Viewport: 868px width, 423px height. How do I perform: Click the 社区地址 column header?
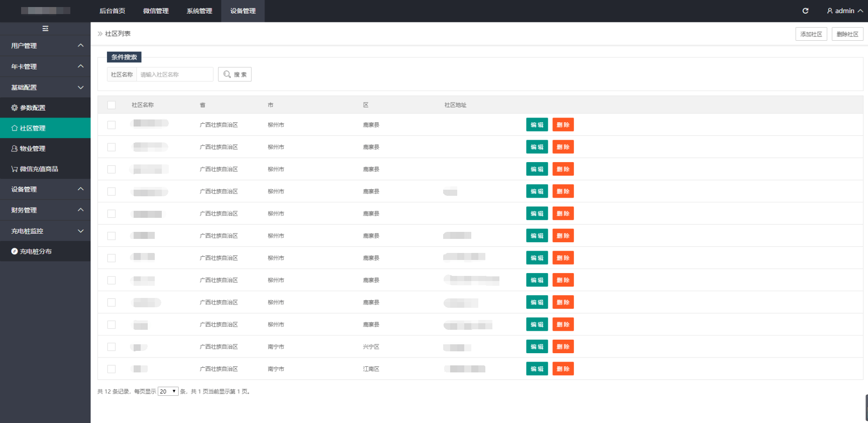point(455,105)
